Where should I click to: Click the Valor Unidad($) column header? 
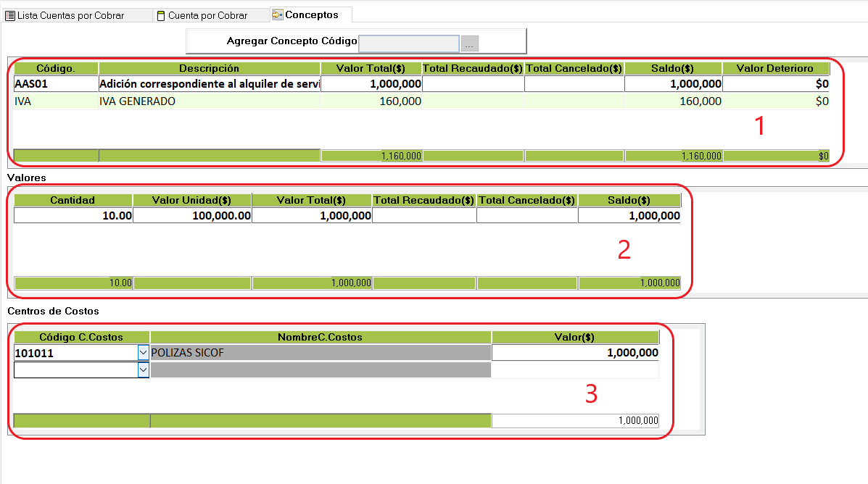(191, 200)
